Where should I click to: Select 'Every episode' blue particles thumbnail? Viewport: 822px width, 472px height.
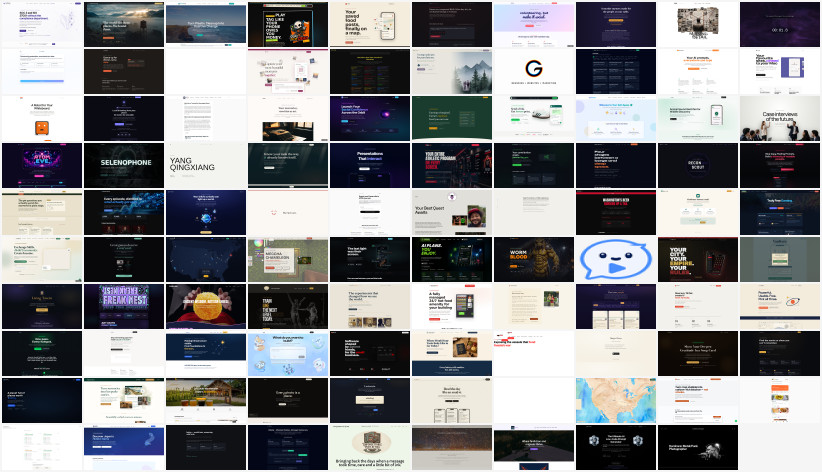pos(124,212)
